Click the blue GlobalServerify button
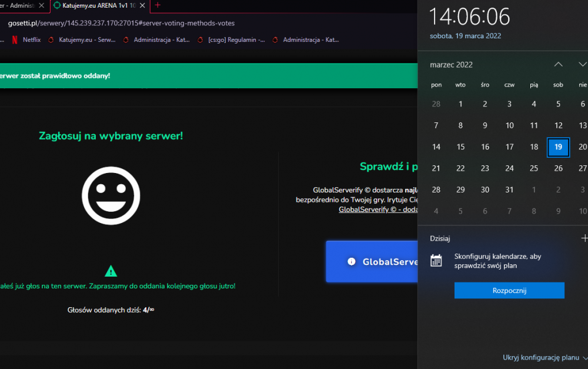 tap(372, 262)
